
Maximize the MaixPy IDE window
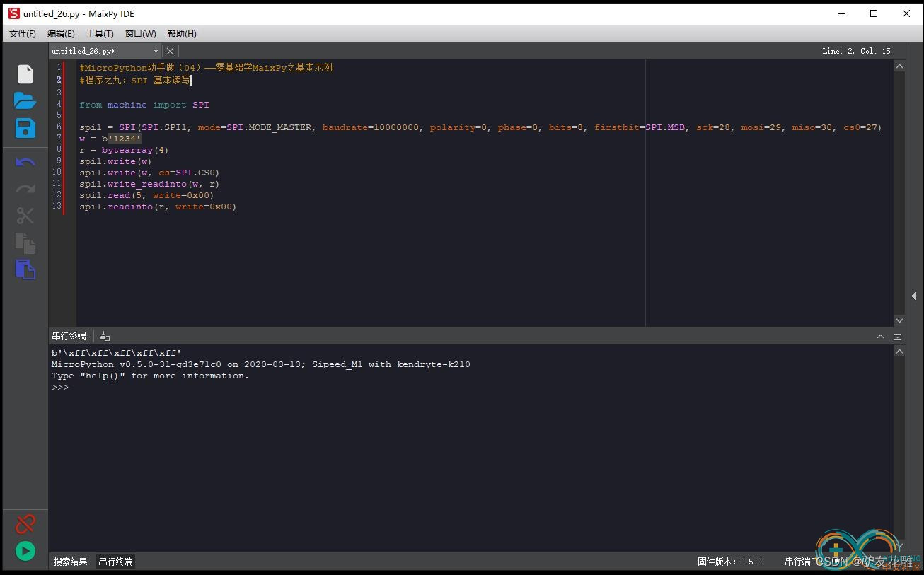pyautogui.click(x=874, y=13)
